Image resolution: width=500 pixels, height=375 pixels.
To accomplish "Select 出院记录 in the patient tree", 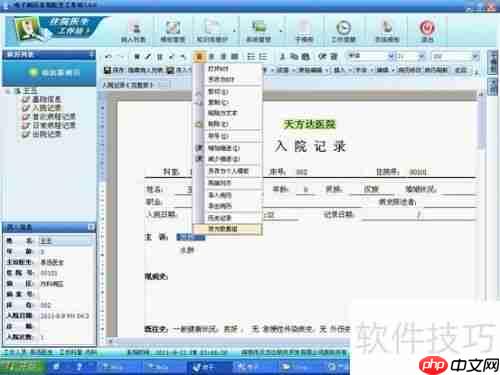I will click(46, 134).
